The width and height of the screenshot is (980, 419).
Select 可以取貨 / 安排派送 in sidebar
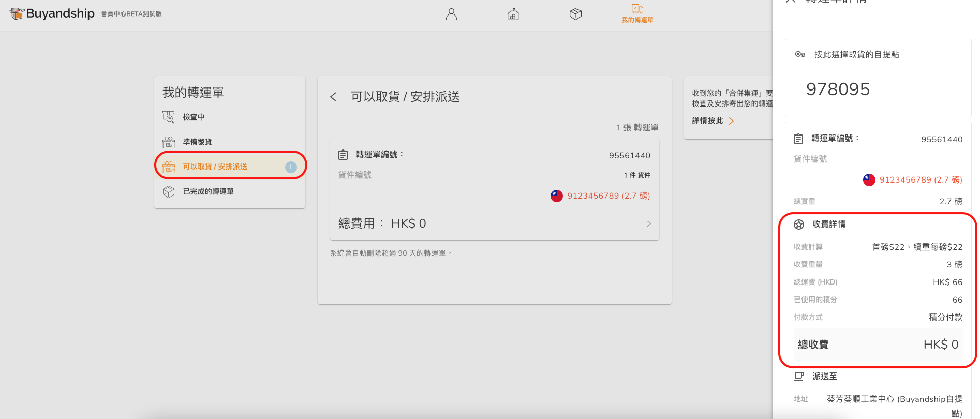click(215, 167)
